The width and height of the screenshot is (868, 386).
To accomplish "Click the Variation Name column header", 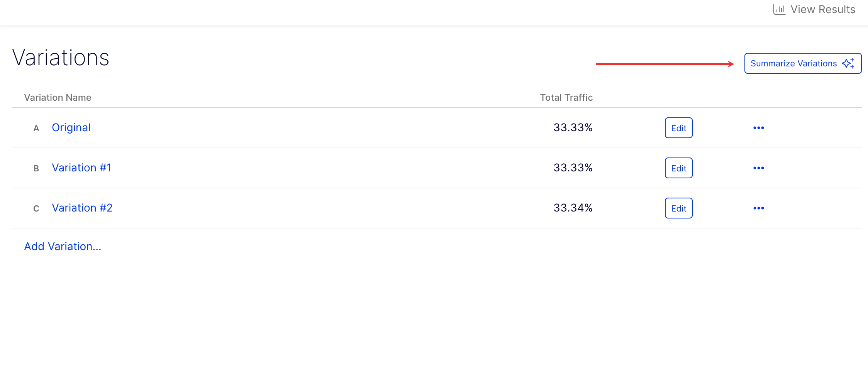I will point(58,98).
